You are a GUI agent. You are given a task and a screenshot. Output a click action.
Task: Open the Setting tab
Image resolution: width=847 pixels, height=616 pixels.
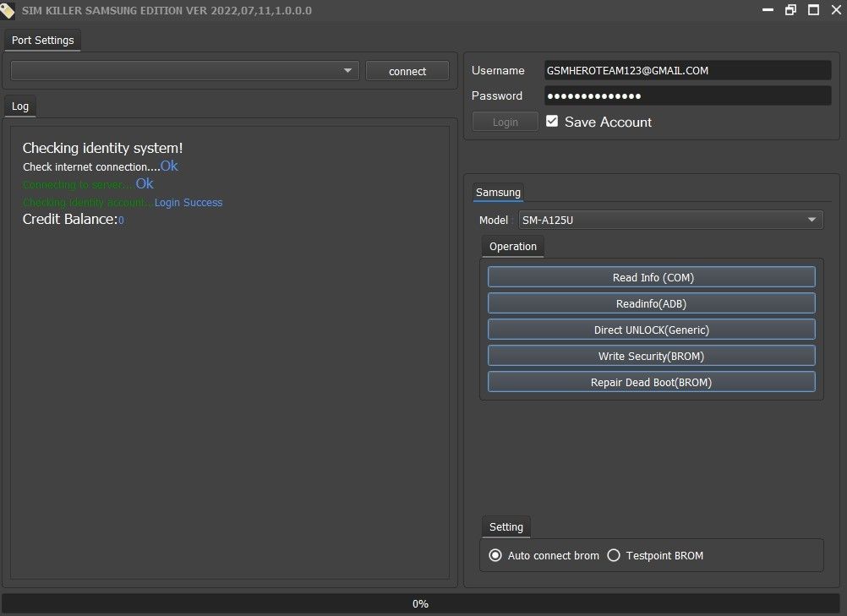(506, 527)
